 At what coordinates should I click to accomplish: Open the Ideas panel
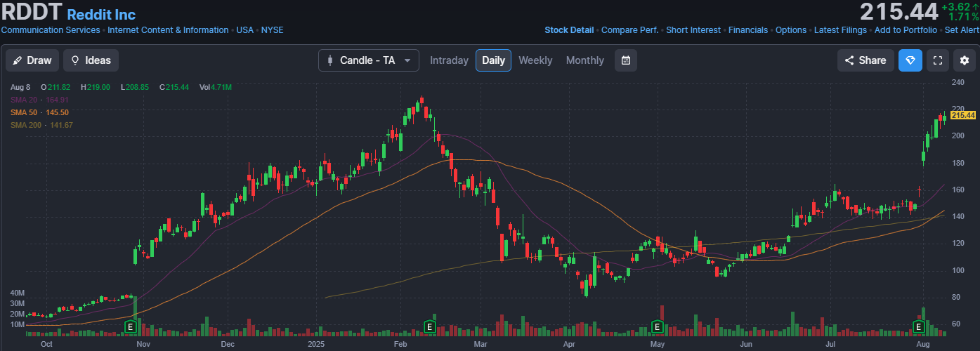pyautogui.click(x=91, y=60)
